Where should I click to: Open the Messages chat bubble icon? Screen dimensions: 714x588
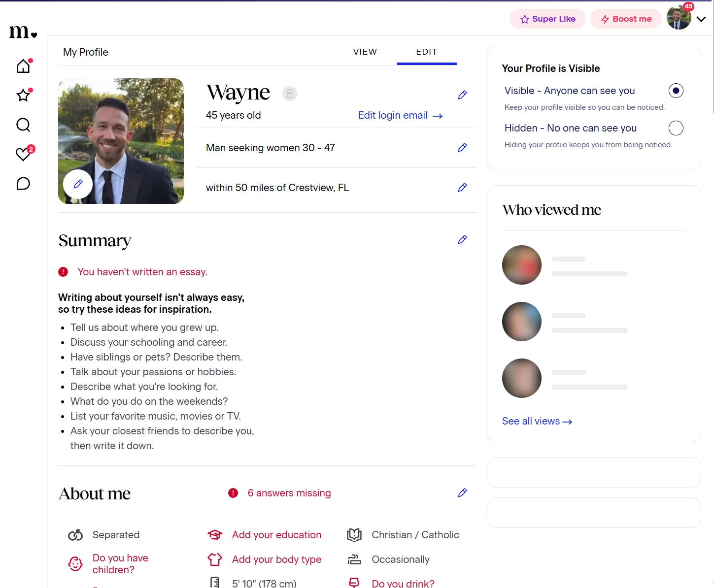coord(23,184)
